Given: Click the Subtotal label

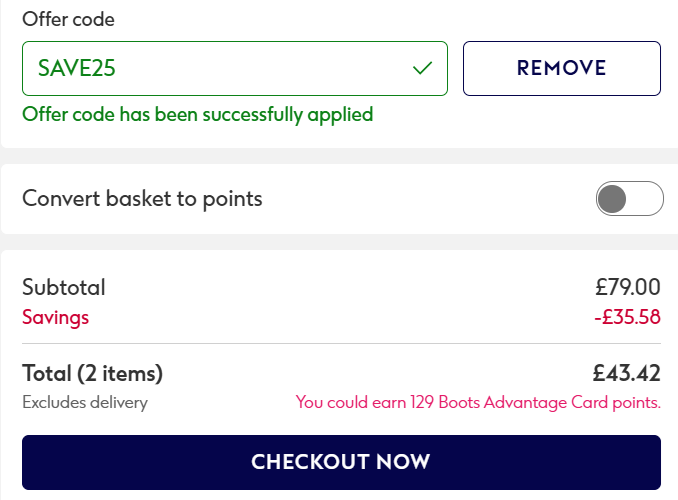Looking at the screenshot, I should pos(63,288).
